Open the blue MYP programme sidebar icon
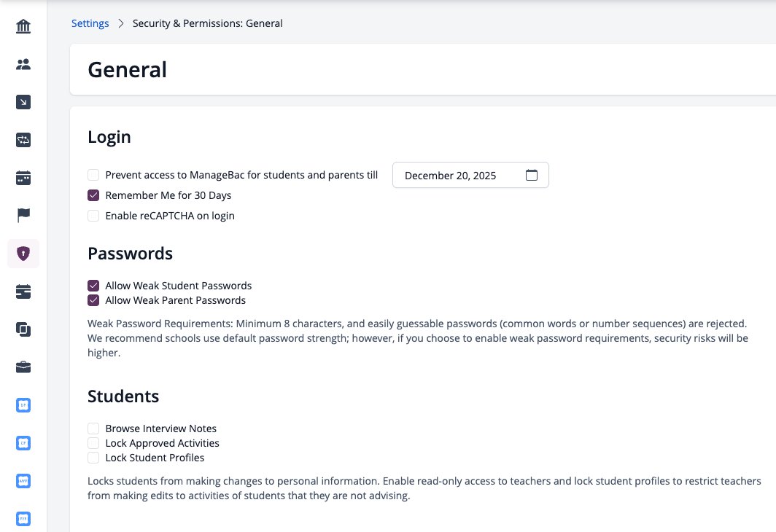The image size is (776, 532). [x=23, y=481]
